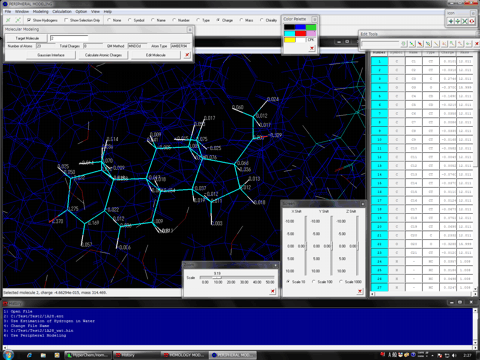480x360 pixels.
Task: Click the X Shift slider thumb
Action: [305, 246]
